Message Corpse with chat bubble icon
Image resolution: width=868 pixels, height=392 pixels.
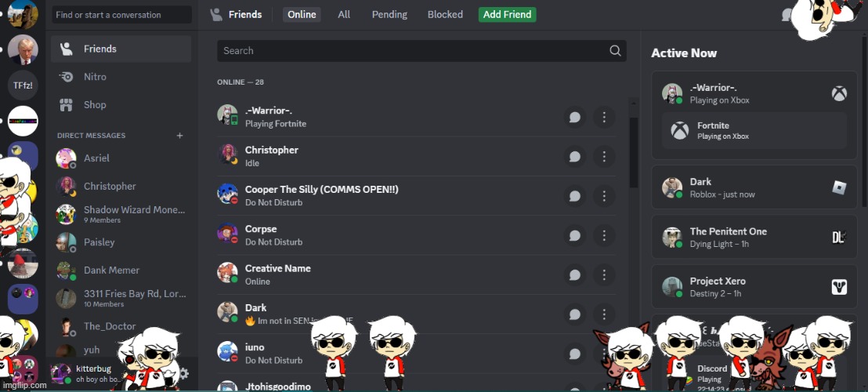click(574, 235)
